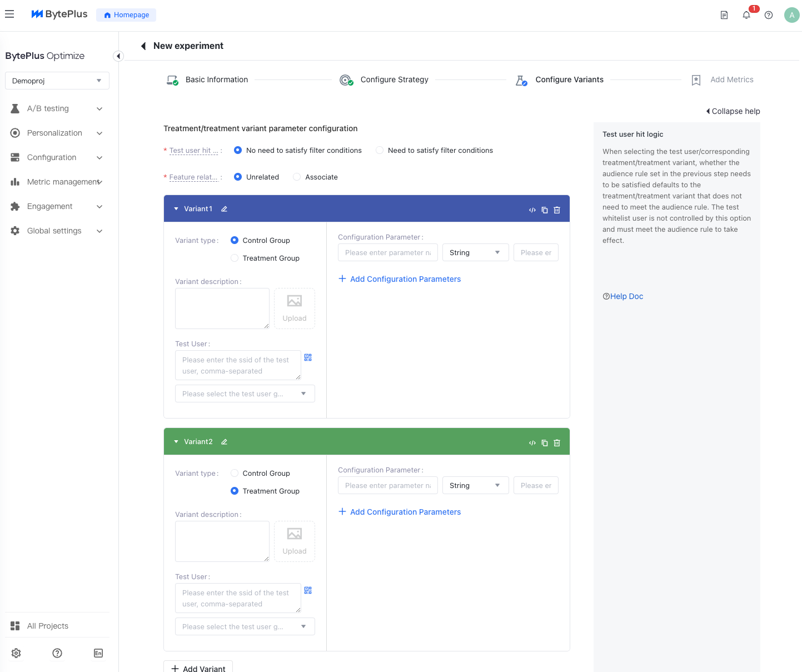802x672 pixels.
Task: Click top bar help question icon
Action: (769, 15)
